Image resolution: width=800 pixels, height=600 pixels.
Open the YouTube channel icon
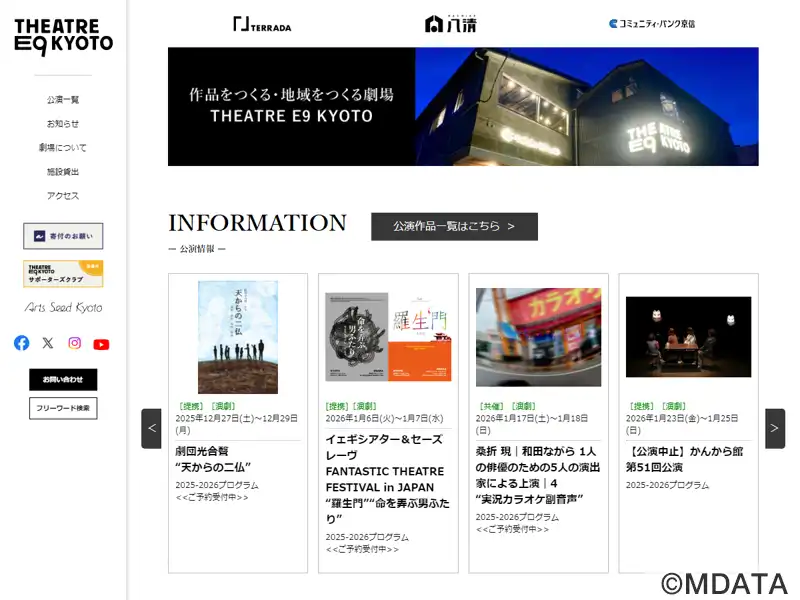pyautogui.click(x=101, y=344)
